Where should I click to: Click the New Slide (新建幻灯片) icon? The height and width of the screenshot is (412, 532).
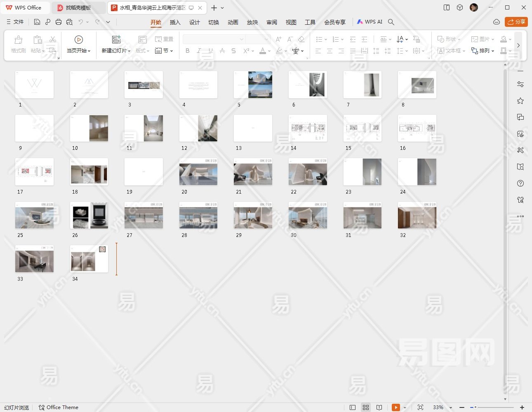pos(116,40)
